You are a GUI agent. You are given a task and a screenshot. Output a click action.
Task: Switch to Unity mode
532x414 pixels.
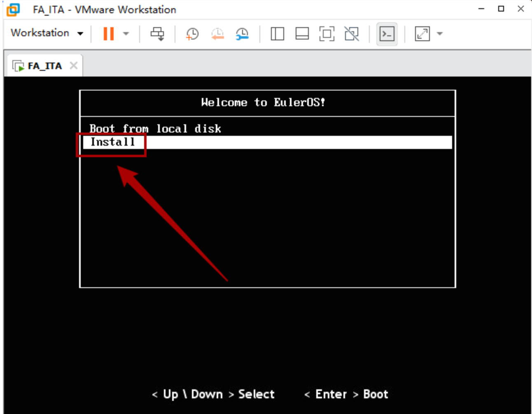point(352,34)
